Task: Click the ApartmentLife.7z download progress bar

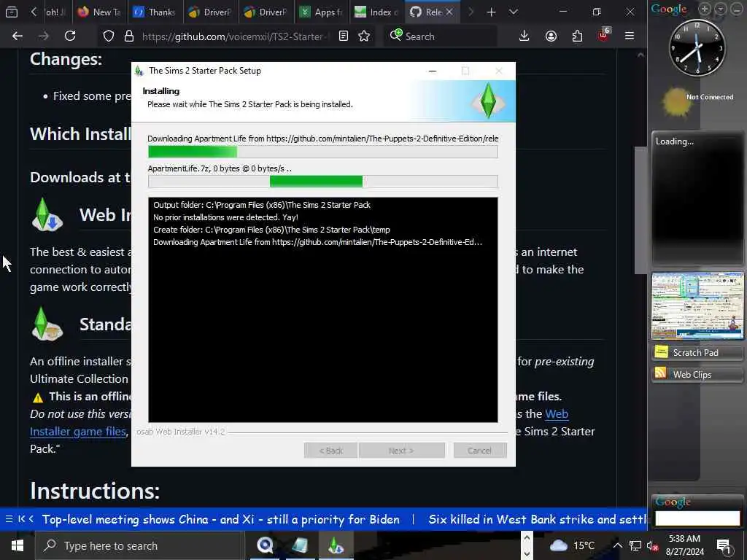Action: (323, 182)
